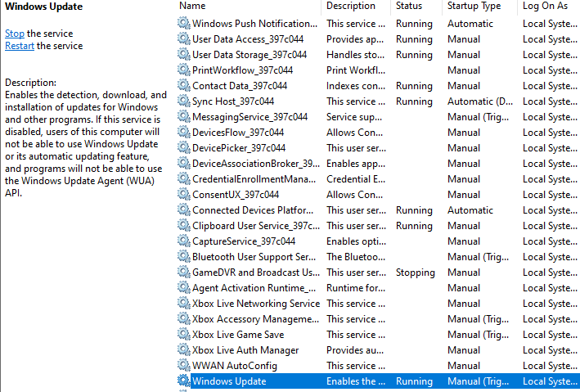Click gear icon beside Xbox Live Networking Service
Screen dimensions: 580x392
pyautogui.click(x=183, y=303)
